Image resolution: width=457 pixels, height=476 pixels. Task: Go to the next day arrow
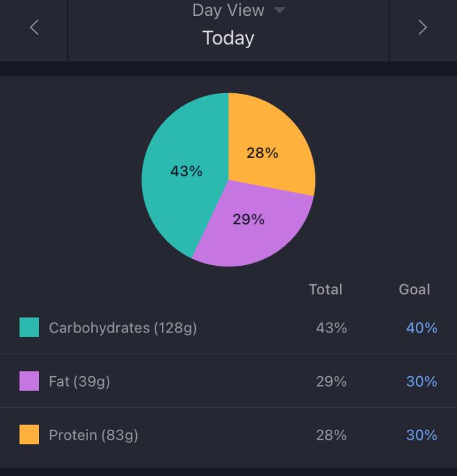pyautogui.click(x=423, y=28)
